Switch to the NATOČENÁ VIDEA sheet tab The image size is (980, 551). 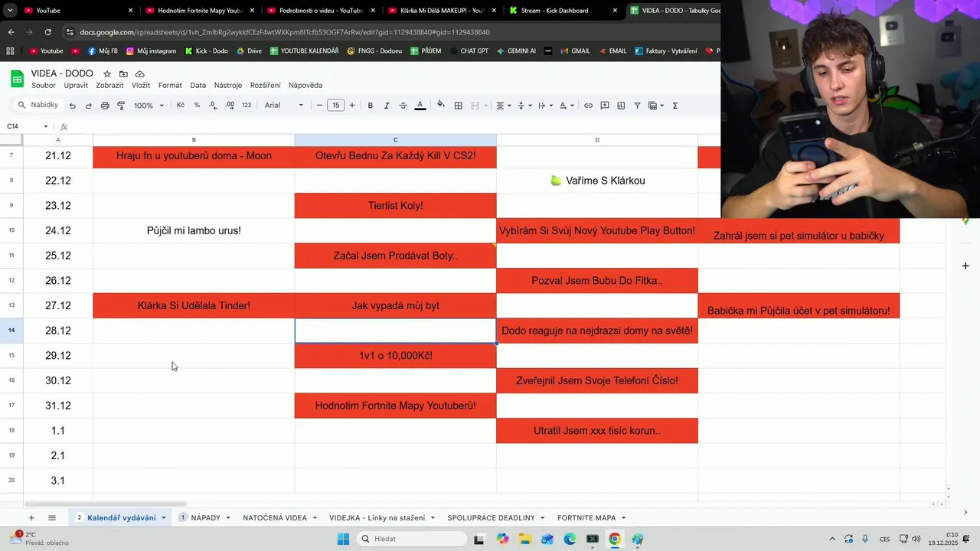pos(275,518)
